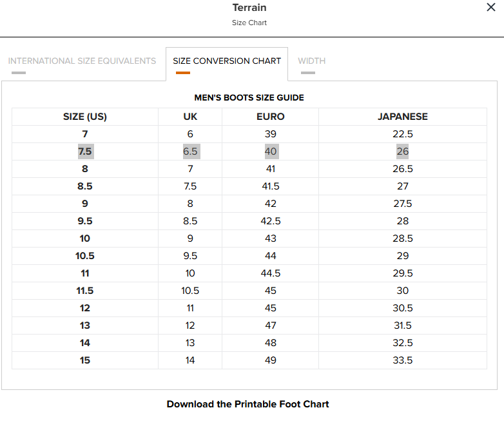Click the SIZE (US) column header
The image size is (504, 428).
pyautogui.click(x=85, y=117)
